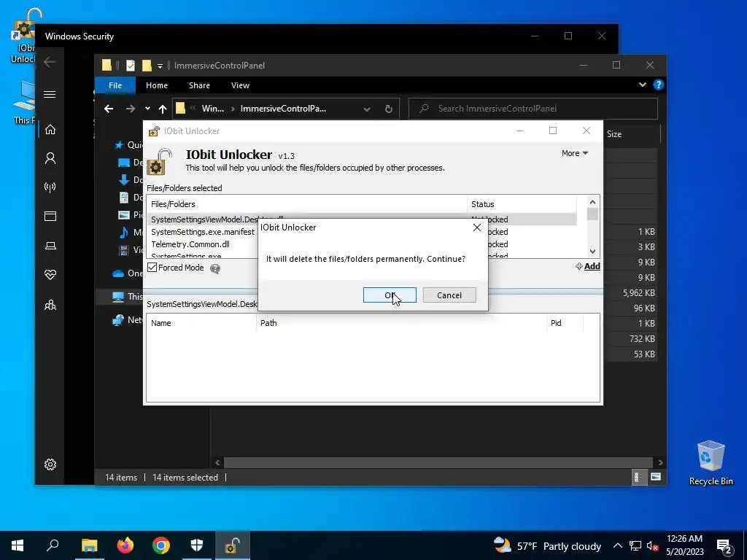Toggle the Forced Mode checkbox
This screenshot has width=747, height=560.
click(x=152, y=268)
